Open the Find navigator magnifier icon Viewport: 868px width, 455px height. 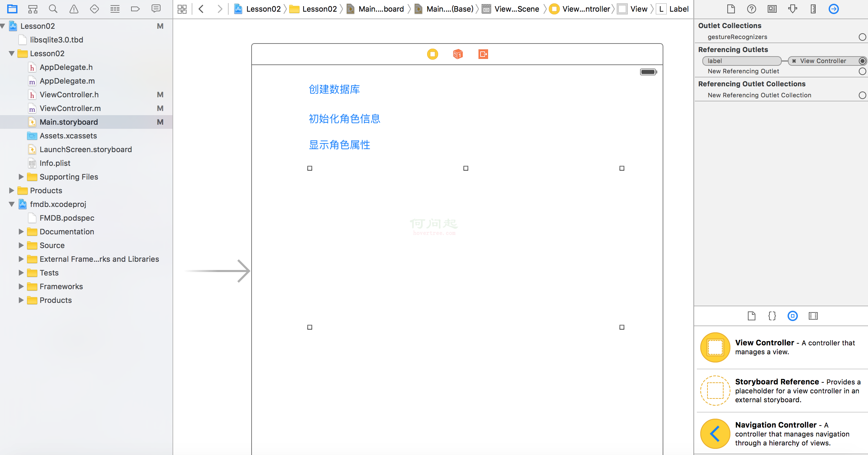[x=53, y=9]
